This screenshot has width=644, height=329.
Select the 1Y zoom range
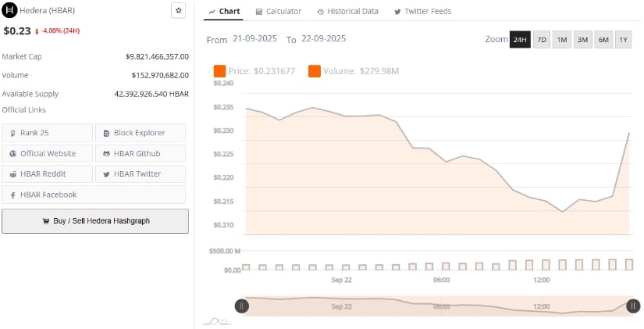pyautogui.click(x=623, y=39)
